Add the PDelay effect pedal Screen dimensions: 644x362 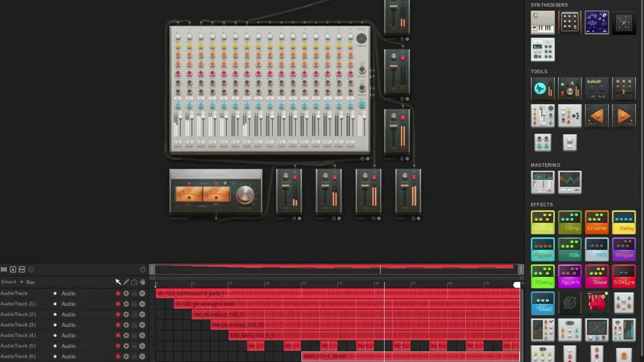tap(542, 277)
